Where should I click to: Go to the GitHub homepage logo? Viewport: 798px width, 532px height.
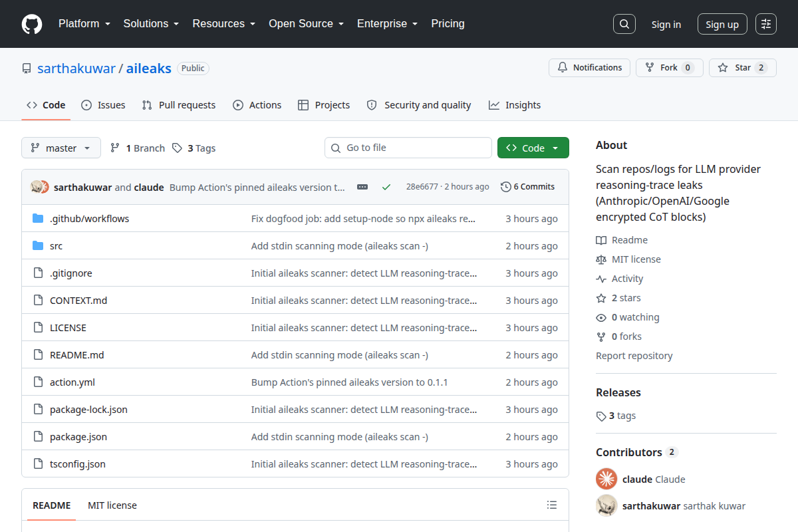click(x=32, y=24)
